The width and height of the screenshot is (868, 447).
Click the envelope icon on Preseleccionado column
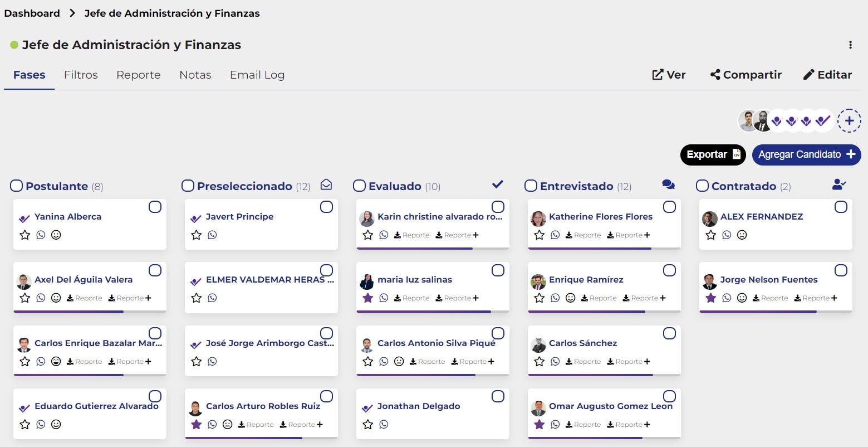(326, 184)
